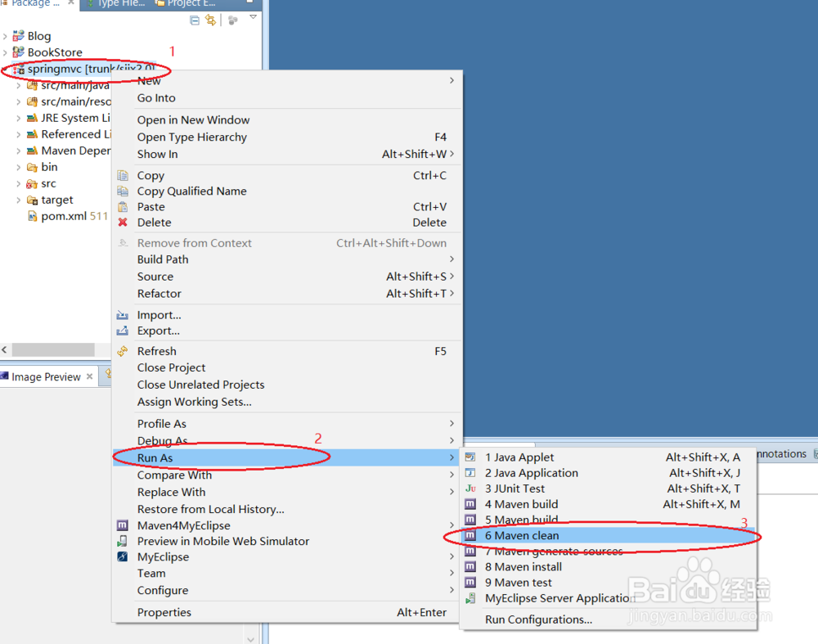The height and width of the screenshot is (644, 818).
Task: Click the MyEclipse Server Application icon
Action: pyautogui.click(x=470, y=598)
